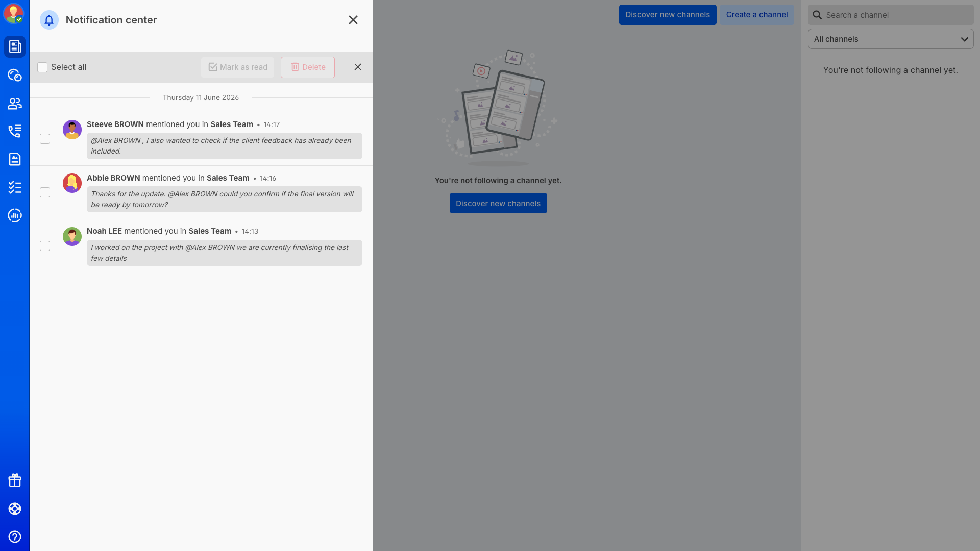
Task: Open the news feed sidebar icon
Action: click(15, 46)
